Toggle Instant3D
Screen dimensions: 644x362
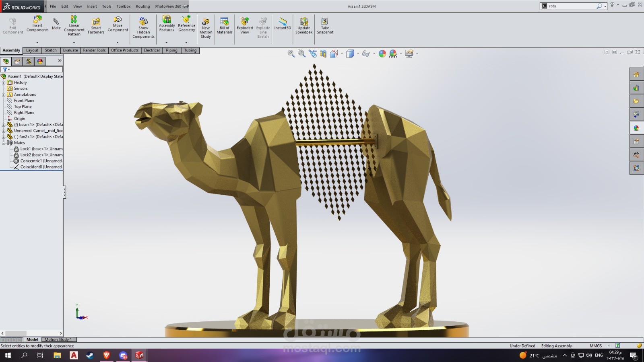(283, 24)
